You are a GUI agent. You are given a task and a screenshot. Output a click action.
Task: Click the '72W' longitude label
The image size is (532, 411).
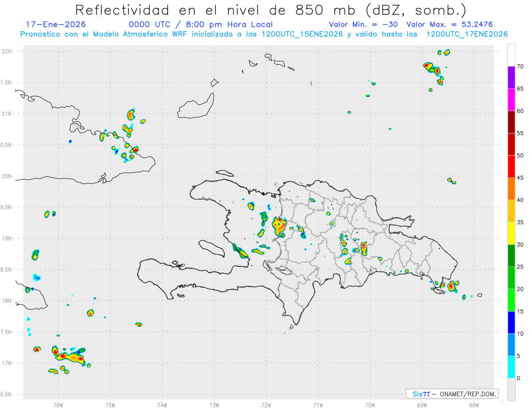[x=266, y=405]
